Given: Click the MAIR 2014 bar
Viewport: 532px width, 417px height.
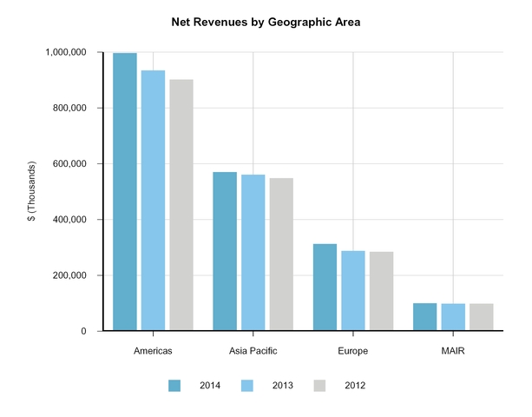Looking at the screenshot, I should pos(424,317).
